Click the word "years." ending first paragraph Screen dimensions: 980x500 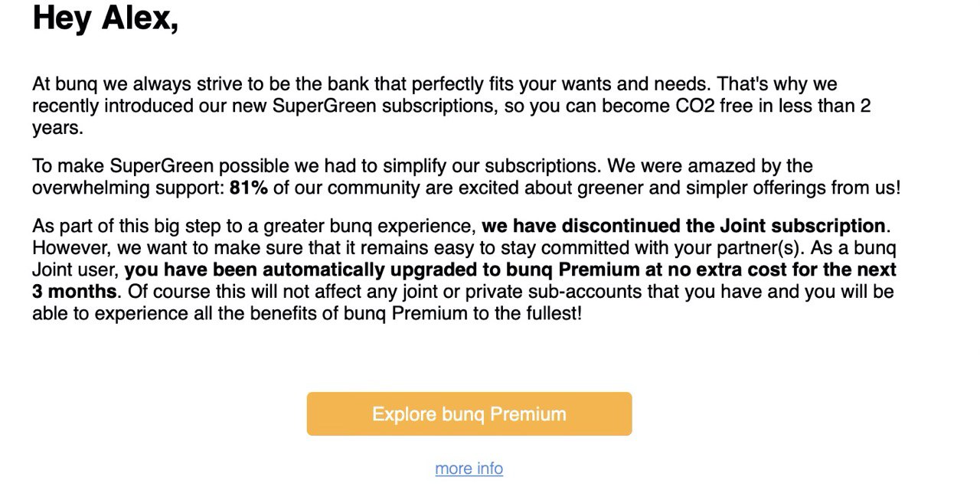point(57,128)
